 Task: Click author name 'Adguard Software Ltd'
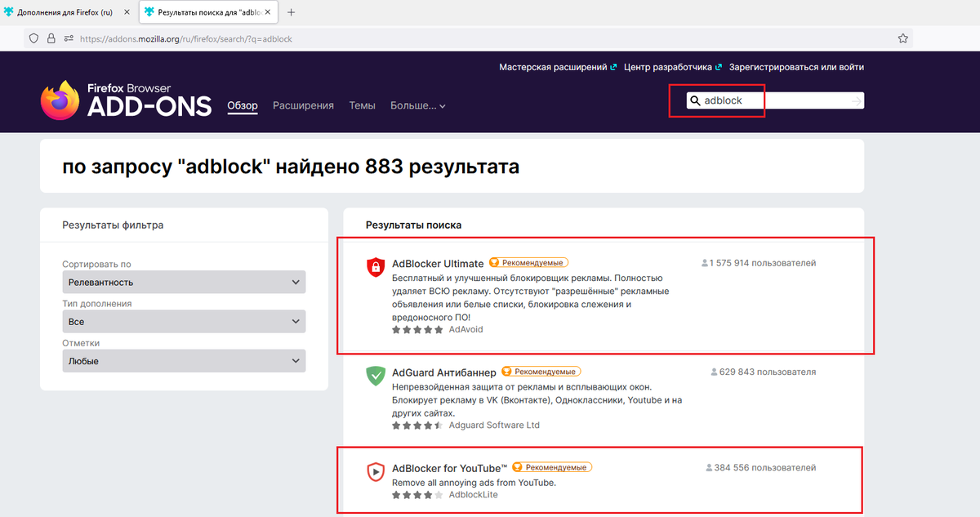tap(494, 426)
